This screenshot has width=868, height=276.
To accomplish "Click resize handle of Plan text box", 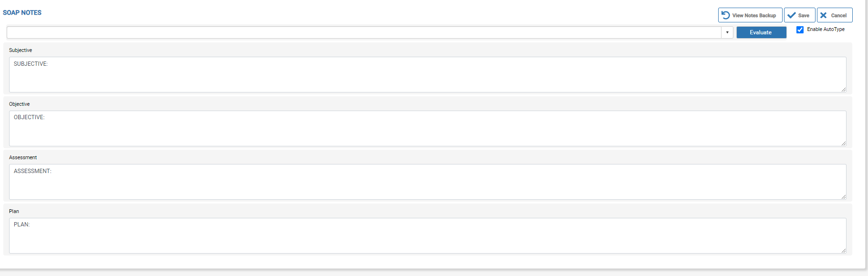I will click(843, 251).
